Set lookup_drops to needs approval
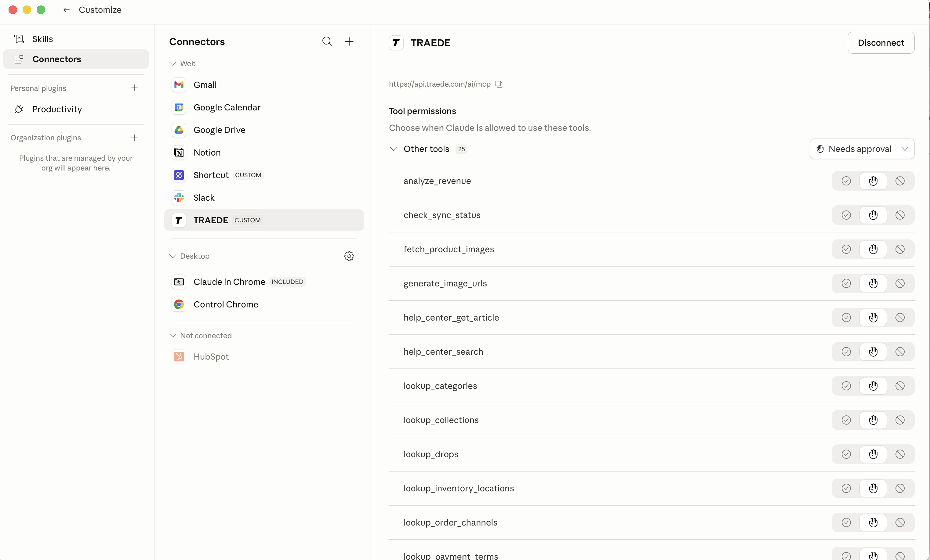Viewport: 930px width, 560px height. point(873,454)
